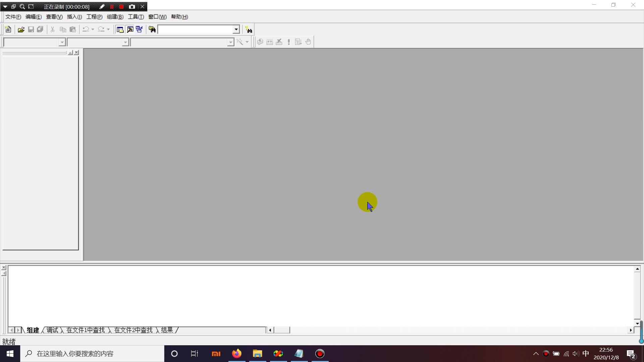Toggle docking of the output pane
This screenshot has width=644, height=362.
coord(4,274)
